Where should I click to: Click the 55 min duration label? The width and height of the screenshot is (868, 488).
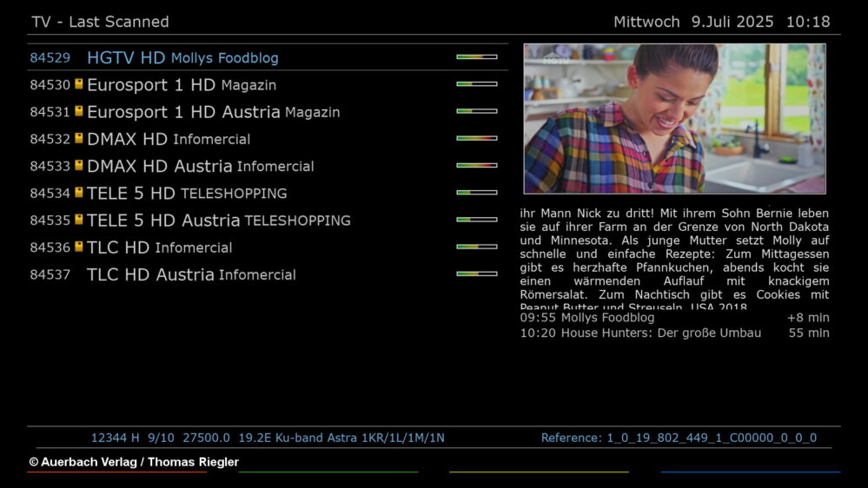click(809, 333)
